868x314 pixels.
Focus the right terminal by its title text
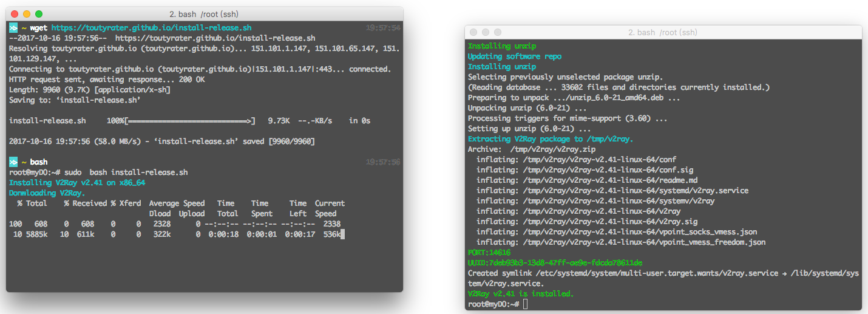(x=663, y=32)
